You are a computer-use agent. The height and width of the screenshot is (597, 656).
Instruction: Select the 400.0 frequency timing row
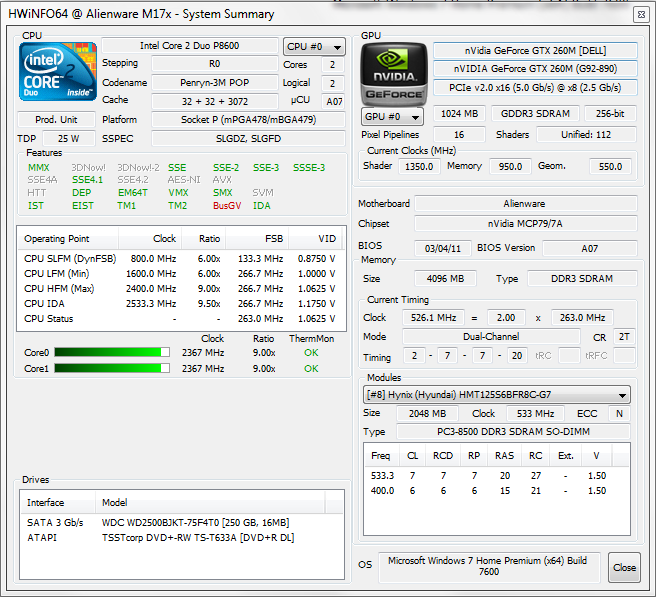coord(497,491)
